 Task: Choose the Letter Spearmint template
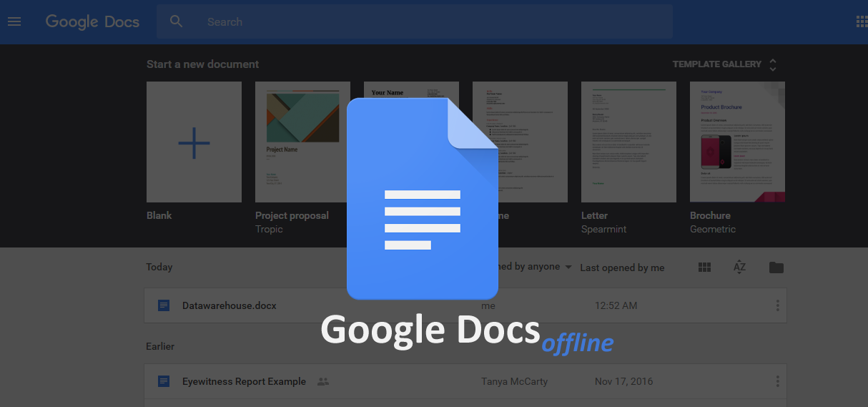tap(628, 142)
